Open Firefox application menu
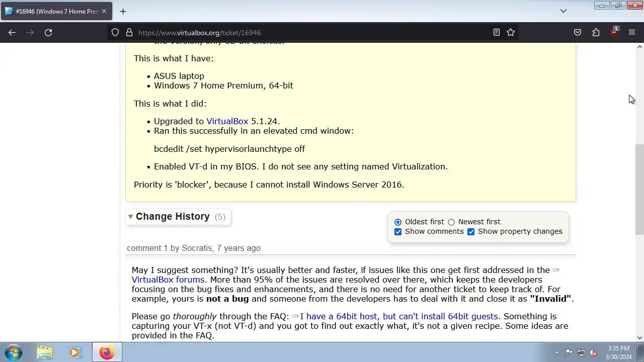Screen dimensions: 644x362 632,33
